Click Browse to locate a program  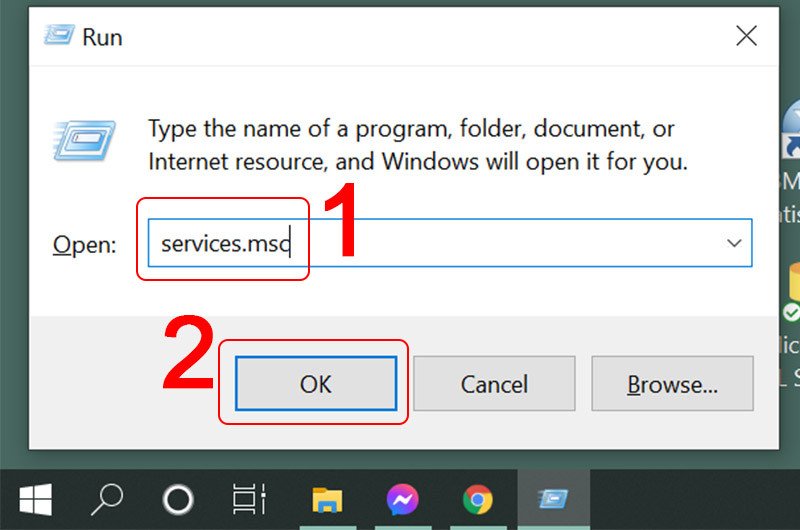(672, 384)
